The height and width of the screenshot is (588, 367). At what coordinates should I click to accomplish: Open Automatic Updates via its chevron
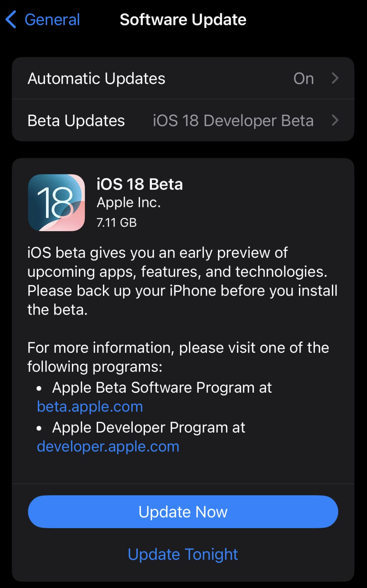pos(336,78)
